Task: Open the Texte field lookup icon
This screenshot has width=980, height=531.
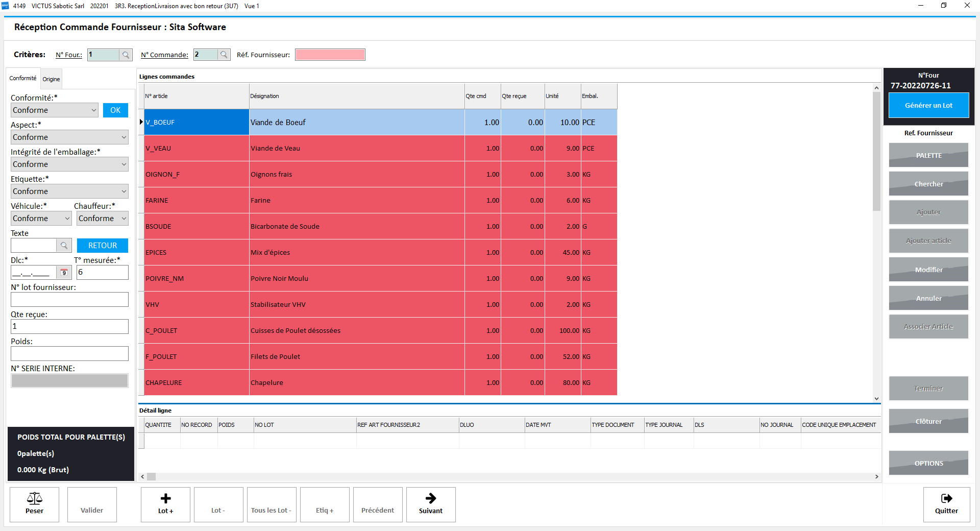Action: click(64, 246)
